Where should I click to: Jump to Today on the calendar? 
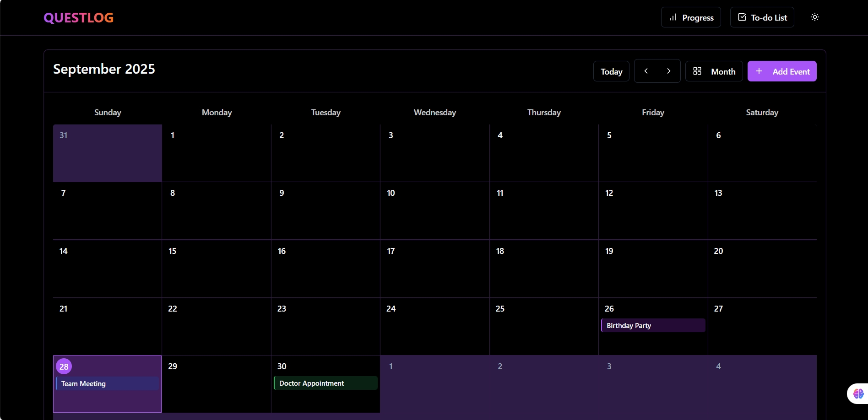(611, 71)
